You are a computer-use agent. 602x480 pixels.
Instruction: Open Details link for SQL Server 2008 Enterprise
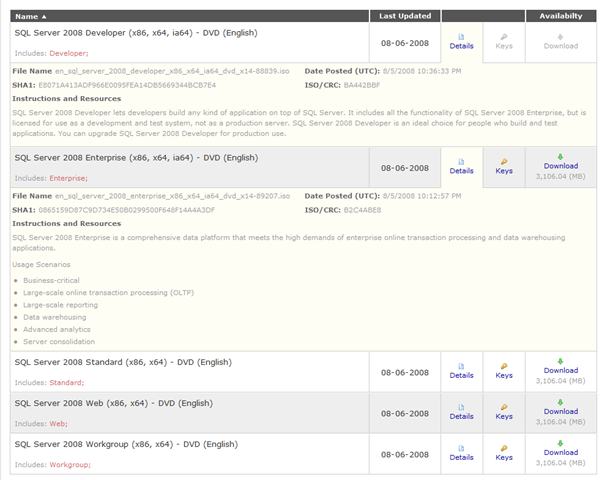point(461,171)
